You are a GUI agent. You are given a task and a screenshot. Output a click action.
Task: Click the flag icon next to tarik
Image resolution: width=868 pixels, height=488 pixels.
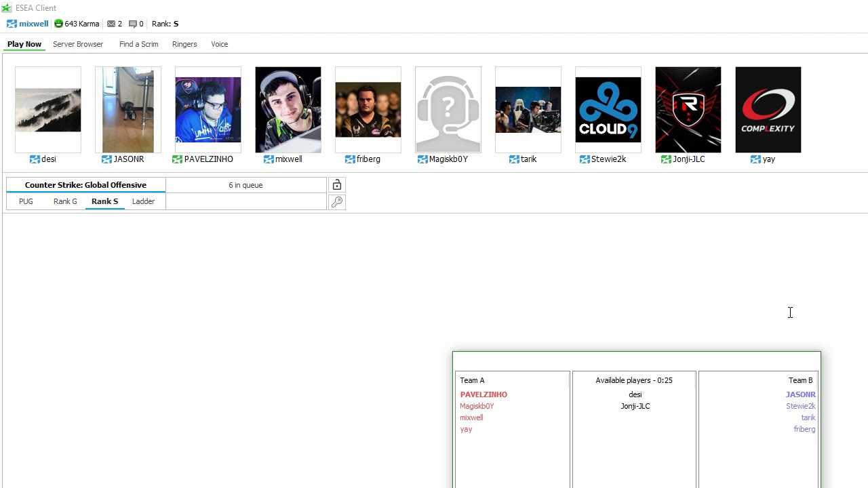pyautogui.click(x=514, y=159)
